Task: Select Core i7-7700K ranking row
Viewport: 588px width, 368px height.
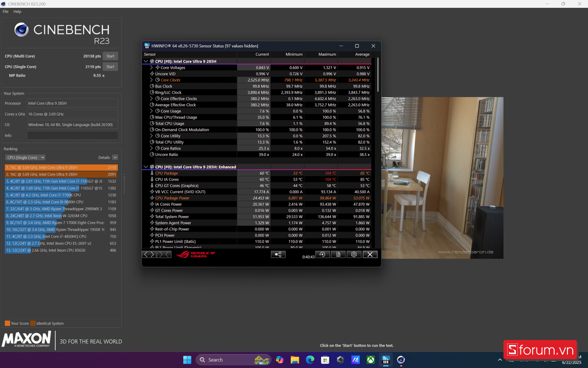Action: [x=61, y=195]
